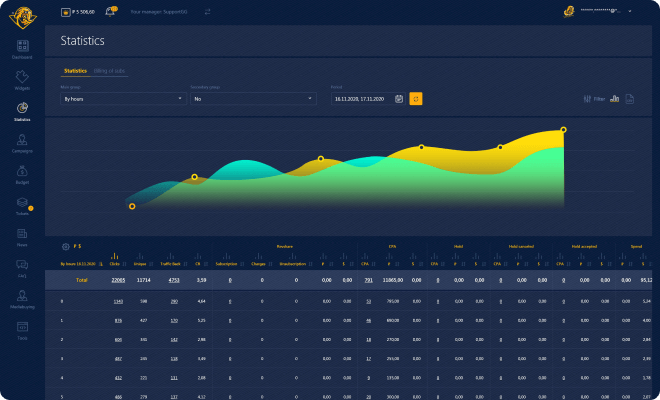This screenshot has height=400, width=660.
Task: Open the user account dropdown menu
Action: tap(630, 11)
